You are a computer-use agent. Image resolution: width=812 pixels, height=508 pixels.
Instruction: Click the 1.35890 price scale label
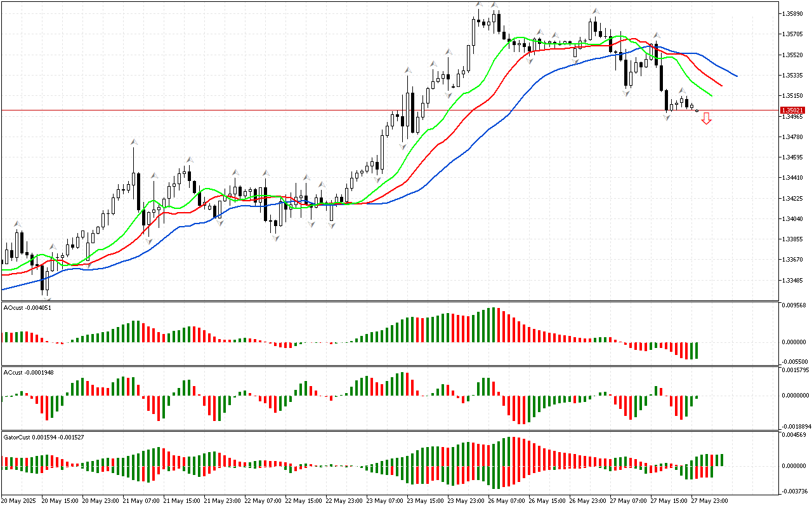tap(793, 13)
